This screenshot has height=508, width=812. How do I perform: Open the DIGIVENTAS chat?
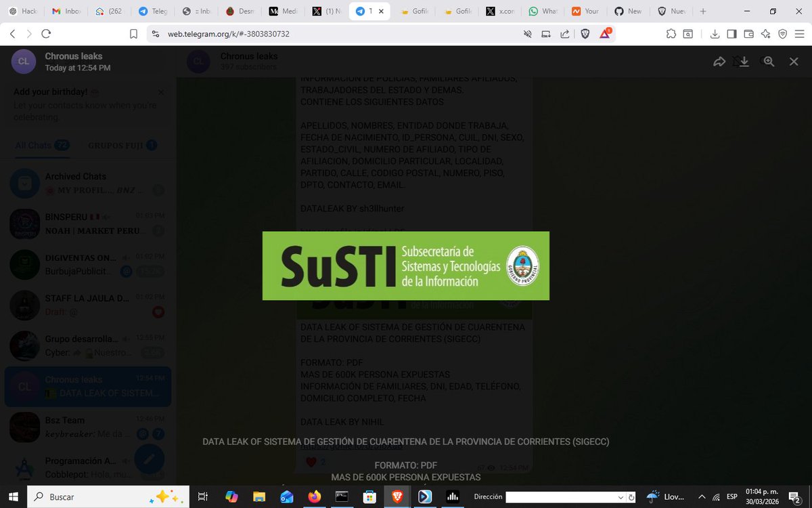tap(88, 264)
